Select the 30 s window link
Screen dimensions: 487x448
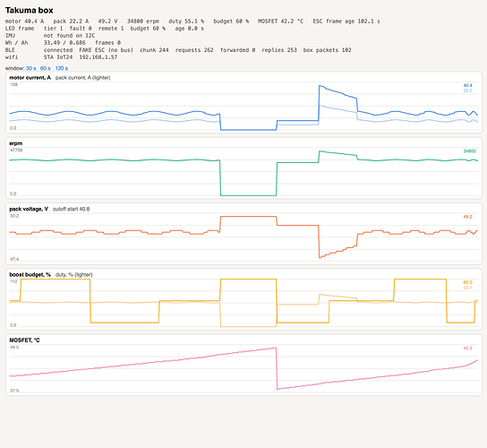pyautogui.click(x=31, y=68)
